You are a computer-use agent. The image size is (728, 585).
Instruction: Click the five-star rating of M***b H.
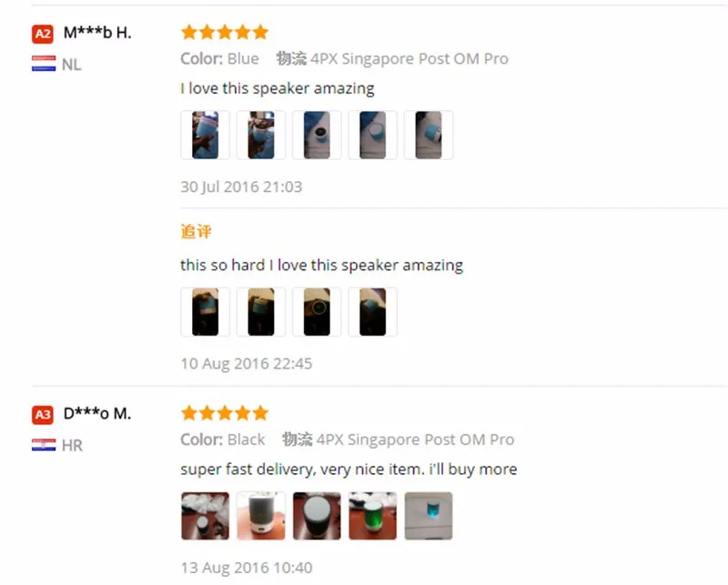coord(225,32)
